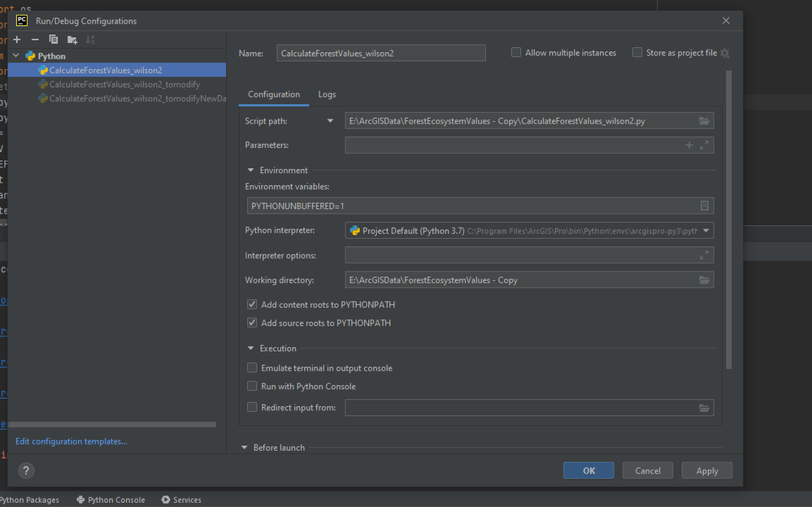Uncheck Add content roots to PYTHONPATH
The image size is (812, 507).
point(252,305)
